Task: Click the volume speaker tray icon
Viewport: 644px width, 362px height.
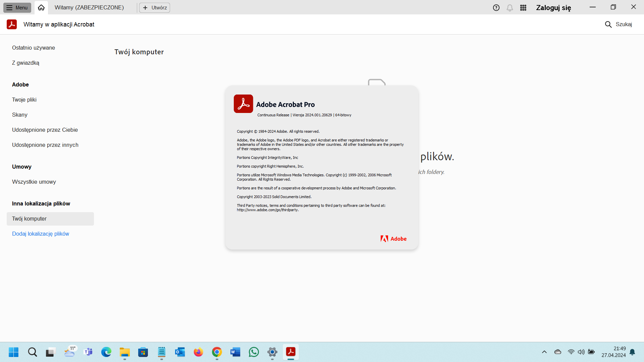Action: [581, 352]
